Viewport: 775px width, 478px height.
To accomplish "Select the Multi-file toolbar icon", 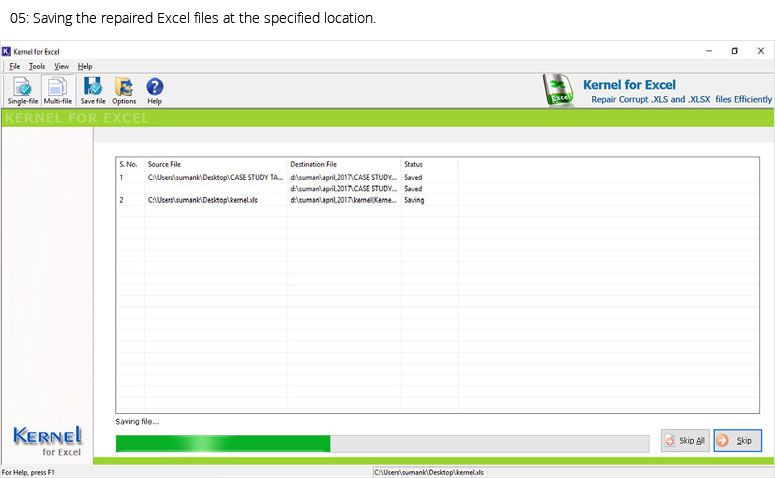I will pos(57,90).
